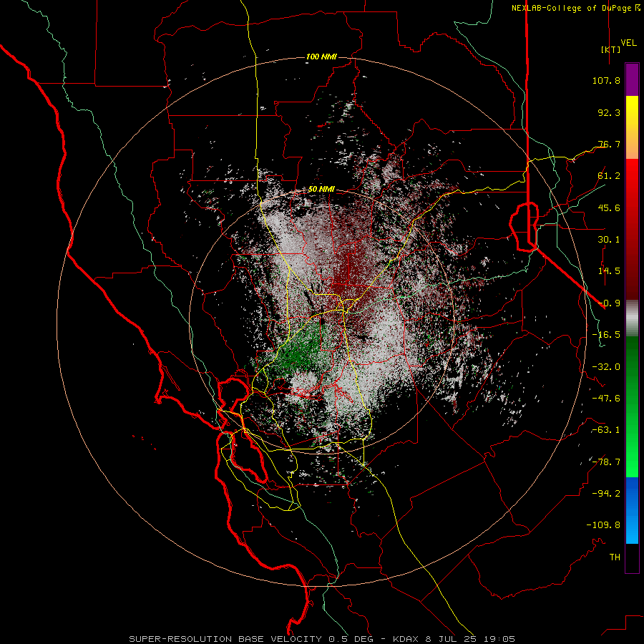The width and height of the screenshot is (644, 644).
Task: Select the 30.1 legend value
Action: coord(609,240)
